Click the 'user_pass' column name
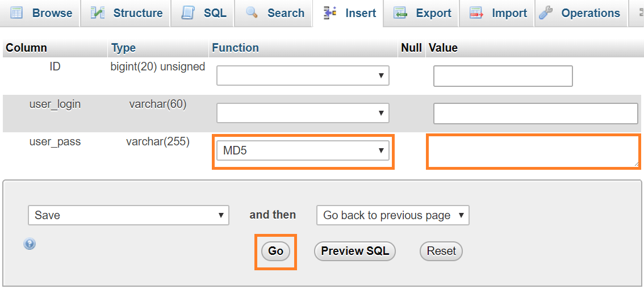The height and width of the screenshot is (289, 644). [x=55, y=142]
